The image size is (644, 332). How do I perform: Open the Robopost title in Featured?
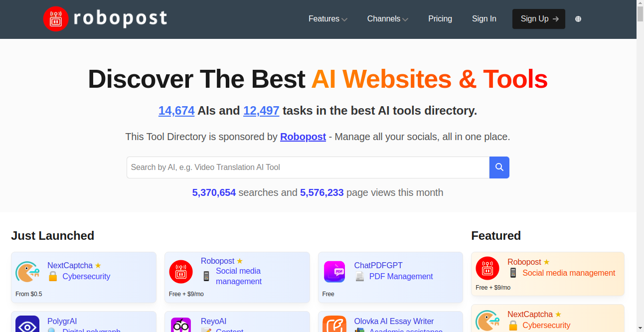524,262
